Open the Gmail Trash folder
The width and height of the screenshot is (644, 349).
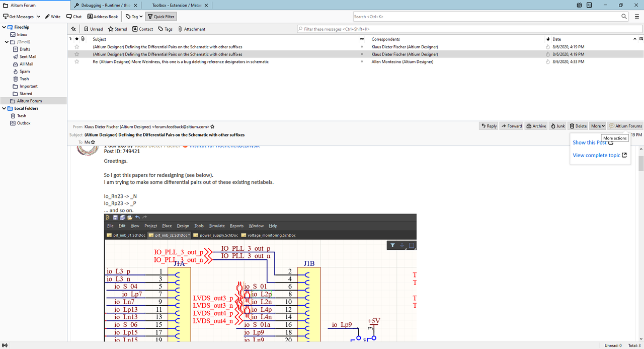24,79
